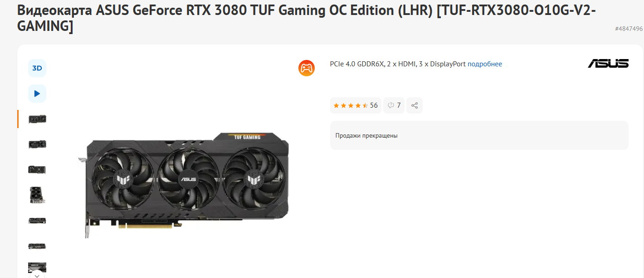This screenshot has height=278, width=644.
Task: Expand more thumbnails with the down chevron
Action: 37,275
